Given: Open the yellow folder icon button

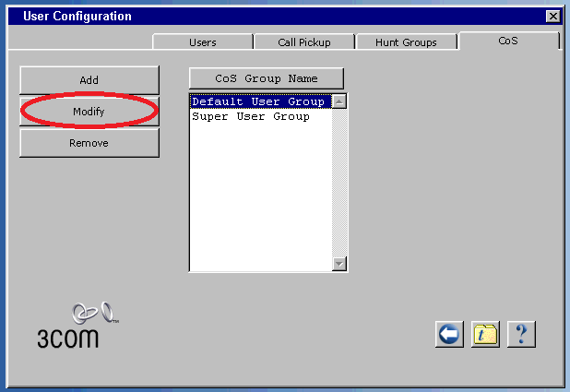Looking at the screenshot, I should coord(485,334).
